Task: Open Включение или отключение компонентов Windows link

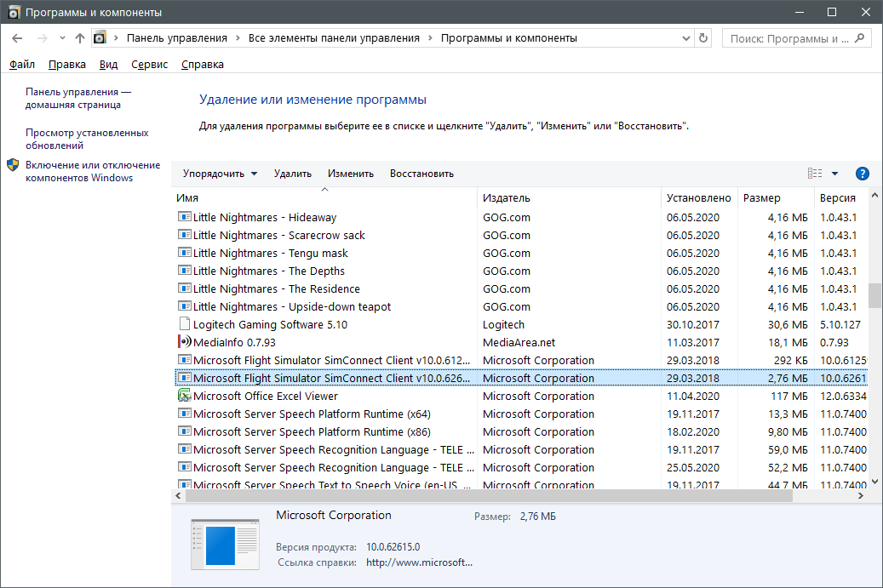Action: (92, 171)
